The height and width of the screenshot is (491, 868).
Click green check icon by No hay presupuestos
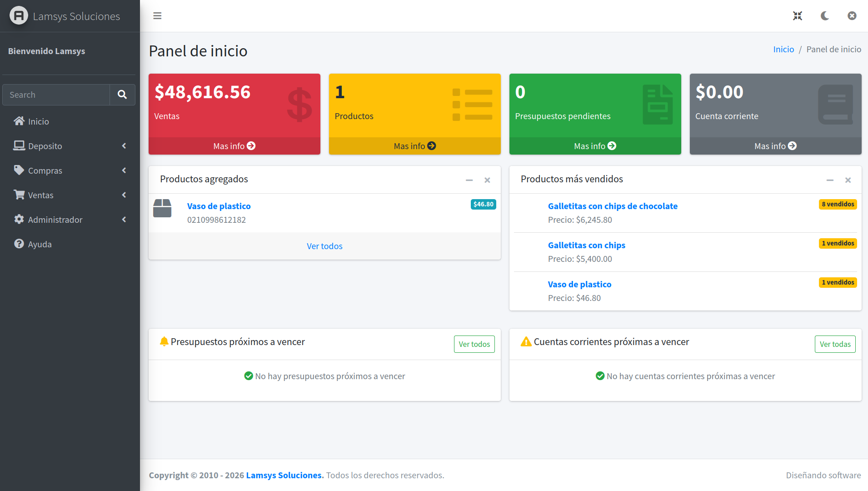[x=249, y=376]
